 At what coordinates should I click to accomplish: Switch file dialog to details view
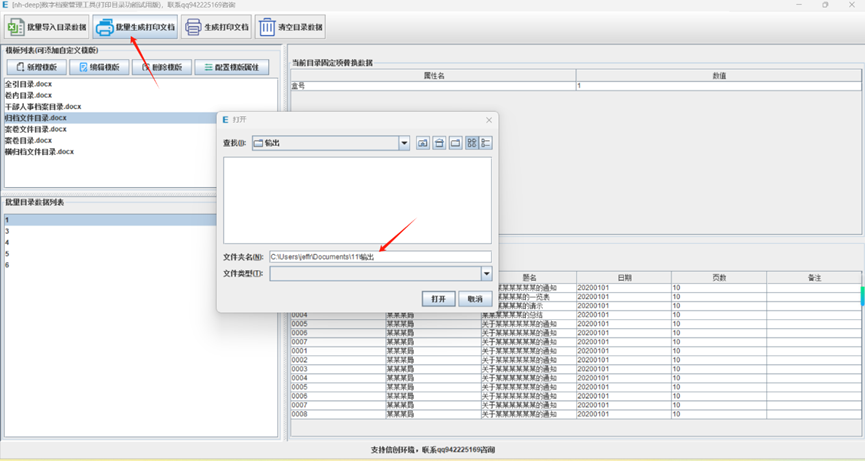[x=486, y=144]
